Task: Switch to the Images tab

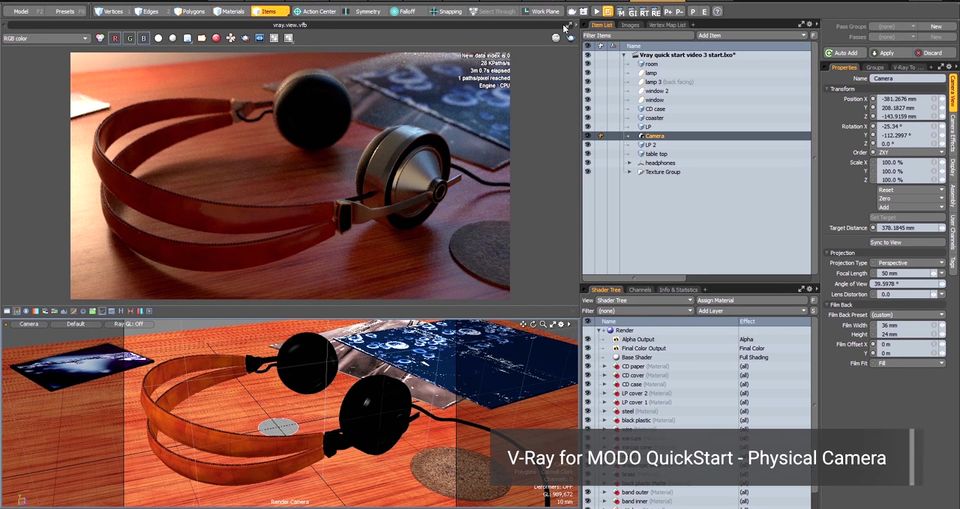Action: tap(630, 25)
